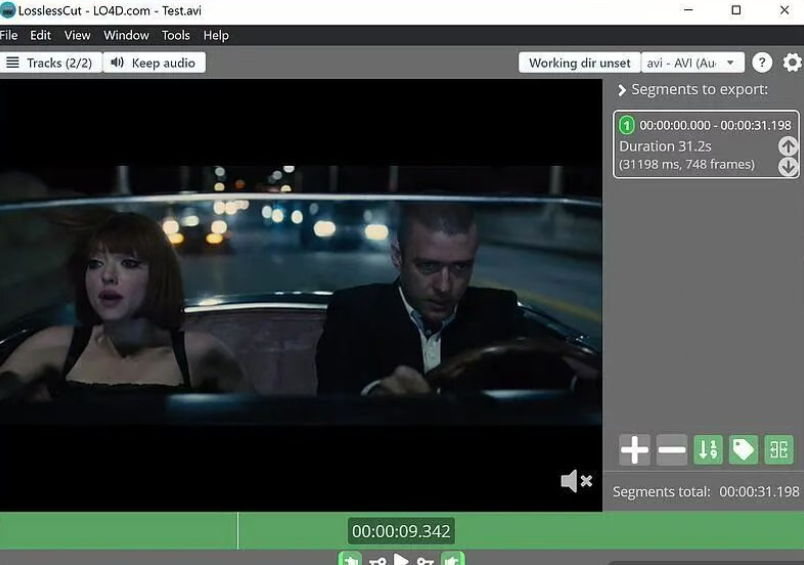This screenshot has width=804, height=565.
Task: Open the Edit menu
Action: 40,35
